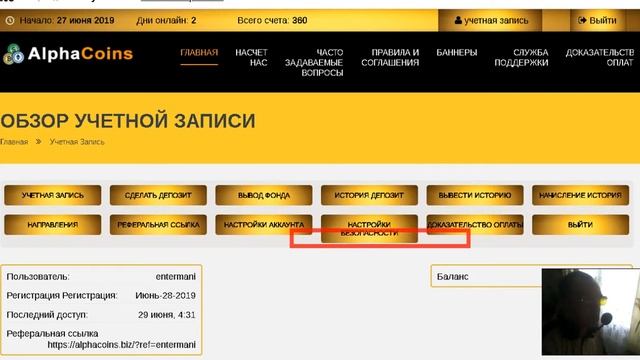Click the referral URL alphacoins.biz/?ref=entermani
640x360 pixels.
point(122,344)
